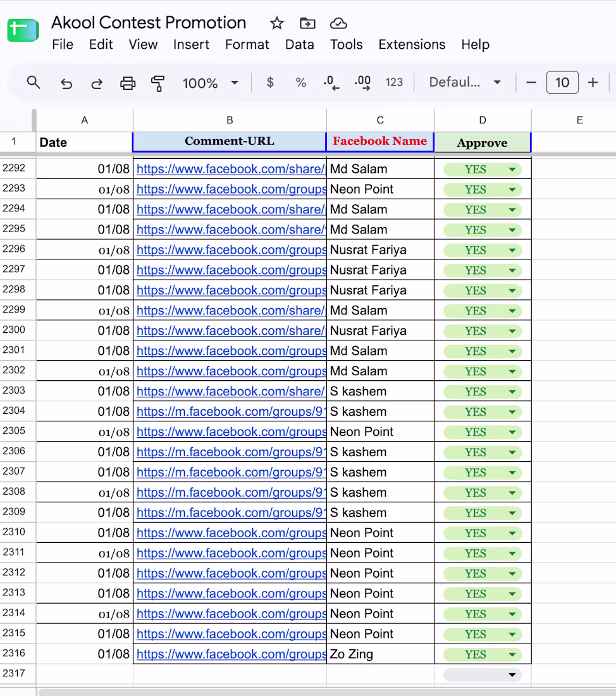Open the Insert menu
616x696 pixels.
point(191,44)
